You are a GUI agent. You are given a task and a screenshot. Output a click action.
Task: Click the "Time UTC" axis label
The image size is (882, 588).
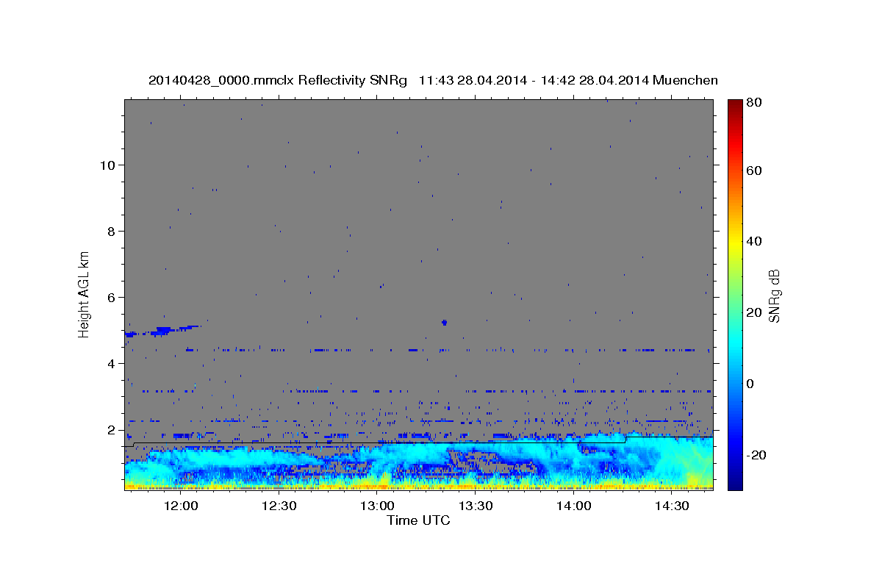(x=418, y=520)
